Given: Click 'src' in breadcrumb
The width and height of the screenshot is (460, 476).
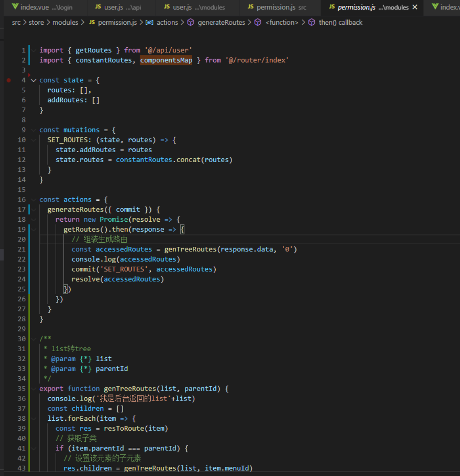Looking at the screenshot, I should (x=16, y=23).
